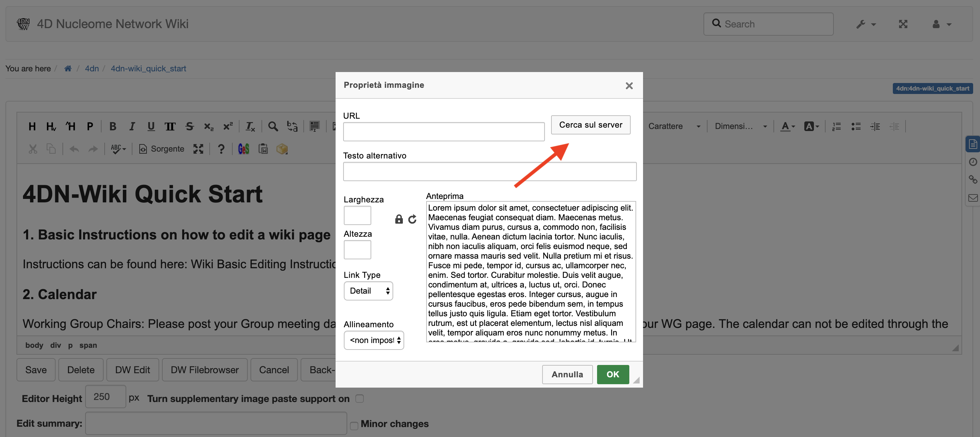
Task: Check the Minor changes checkbox
Action: (x=354, y=426)
